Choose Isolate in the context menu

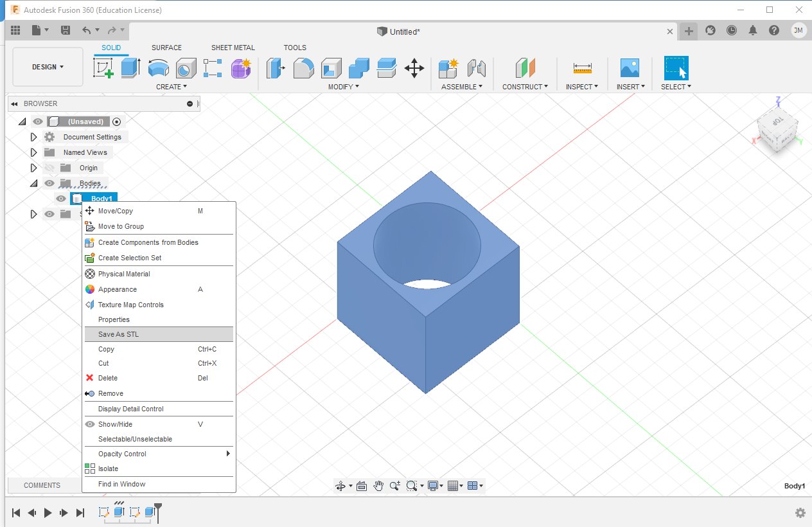[x=158, y=469]
